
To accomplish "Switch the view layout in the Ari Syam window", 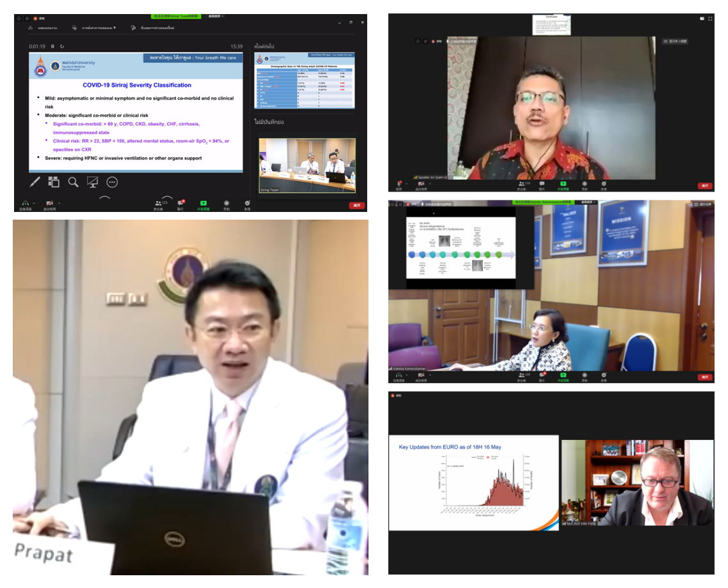I will pos(702,19).
